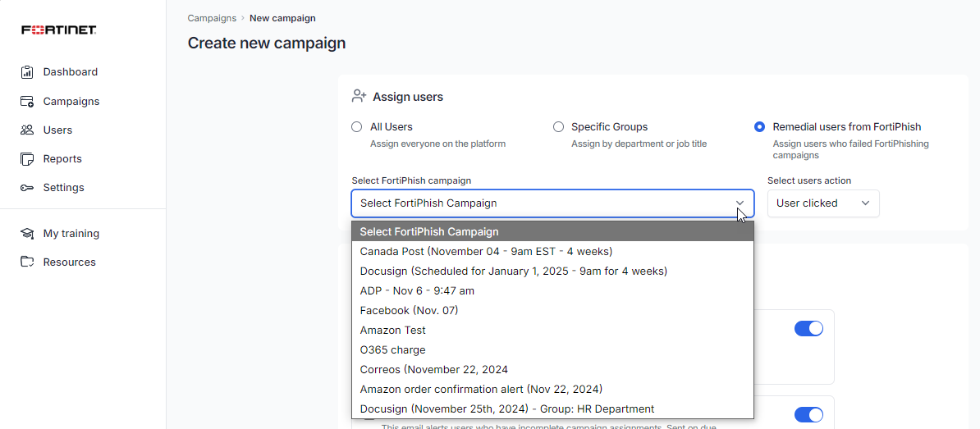Viewport: 980px width, 429px height.
Task: Click the Select users action label
Action: click(809, 180)
